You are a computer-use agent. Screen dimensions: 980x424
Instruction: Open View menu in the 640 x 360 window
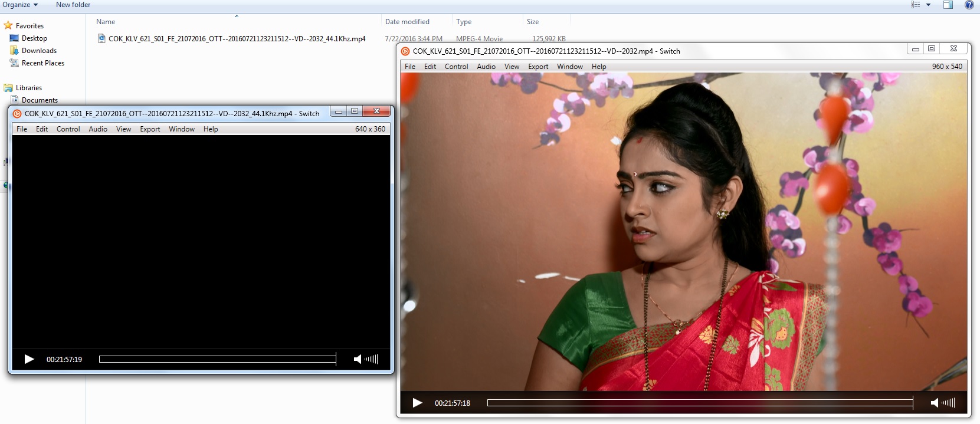point(124,129)
